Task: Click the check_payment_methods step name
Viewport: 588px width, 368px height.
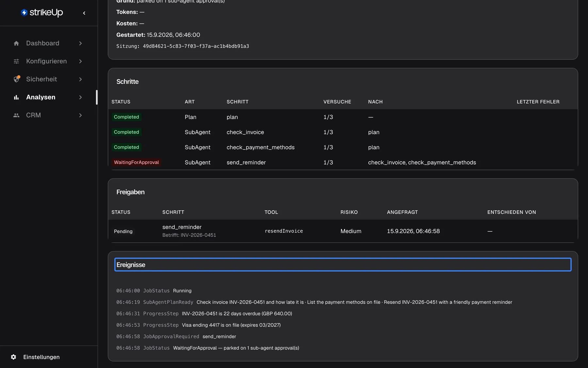Action: point(260,147)
